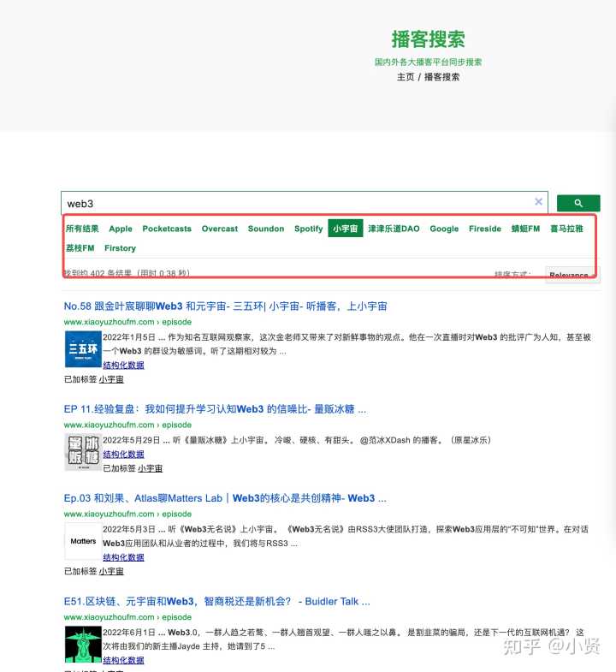Image resolution: width=616 pixels, height=672 pixels.
Task: Switch to the Soundon filter tab
Action: click(x=265, y=229)
